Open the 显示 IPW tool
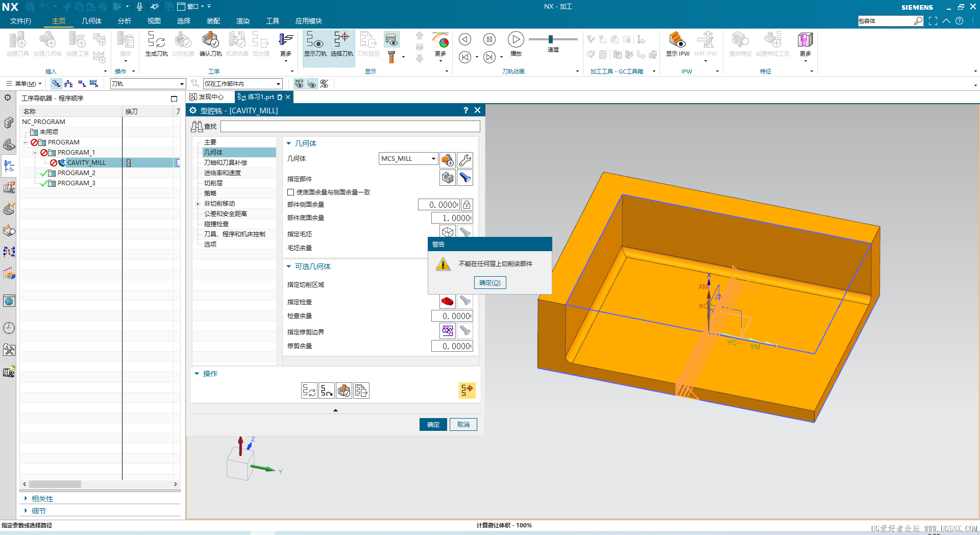 tap(677, 44)
